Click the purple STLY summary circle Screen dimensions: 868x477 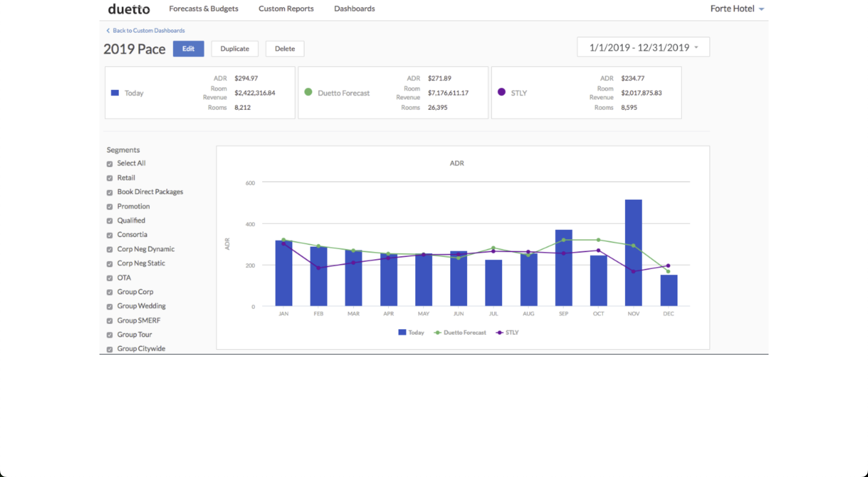(502, 92)
